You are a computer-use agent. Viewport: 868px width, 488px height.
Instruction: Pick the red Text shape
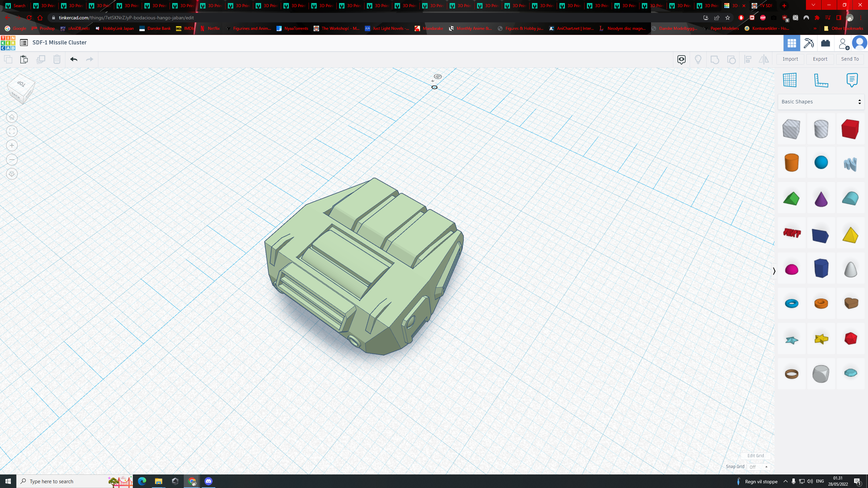(x=791, y=233)
